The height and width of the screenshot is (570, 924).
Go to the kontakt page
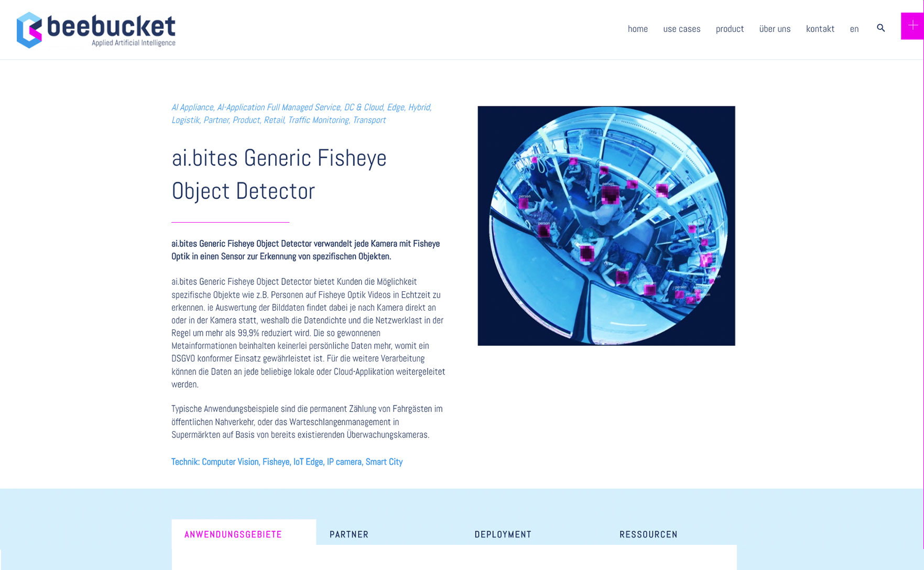(820, 29)
